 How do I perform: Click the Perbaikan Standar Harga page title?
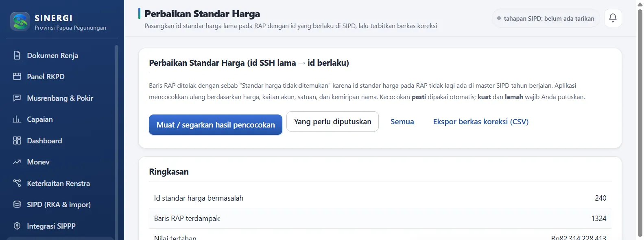202,13
